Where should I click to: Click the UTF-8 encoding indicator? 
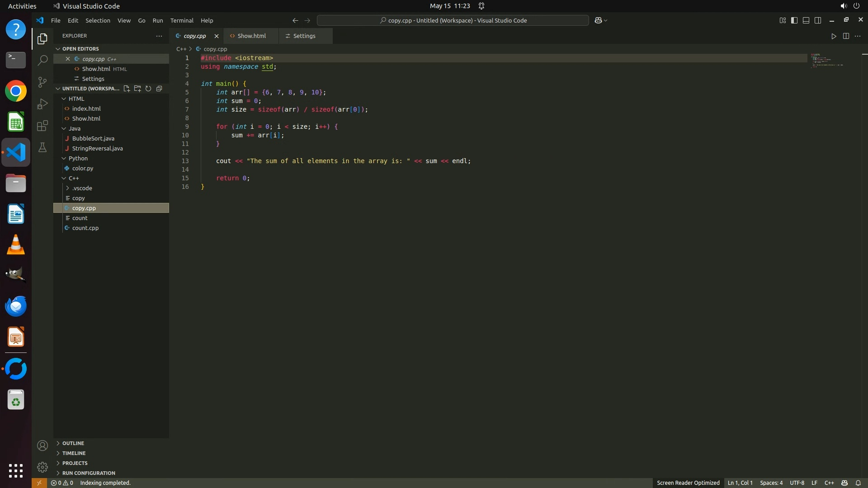point(797,483)
